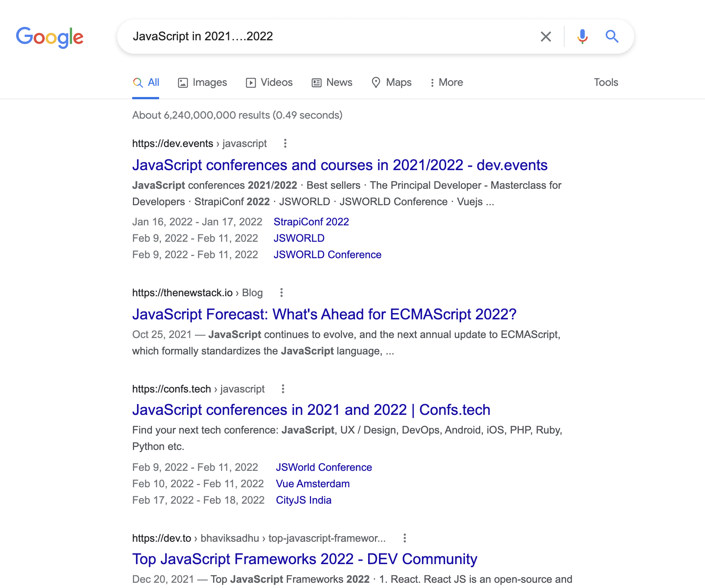
Task: Clear the search box with the X icon
Action: 546,37
